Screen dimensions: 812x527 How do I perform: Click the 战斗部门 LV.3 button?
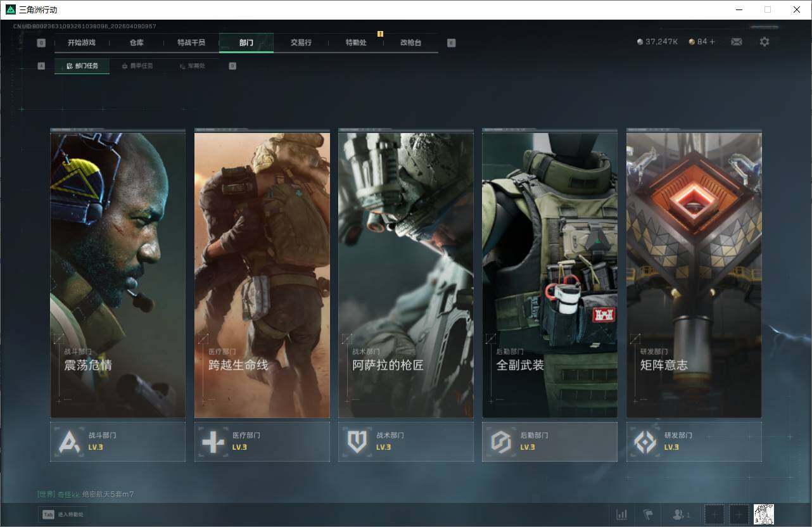(x=118, y=441)
